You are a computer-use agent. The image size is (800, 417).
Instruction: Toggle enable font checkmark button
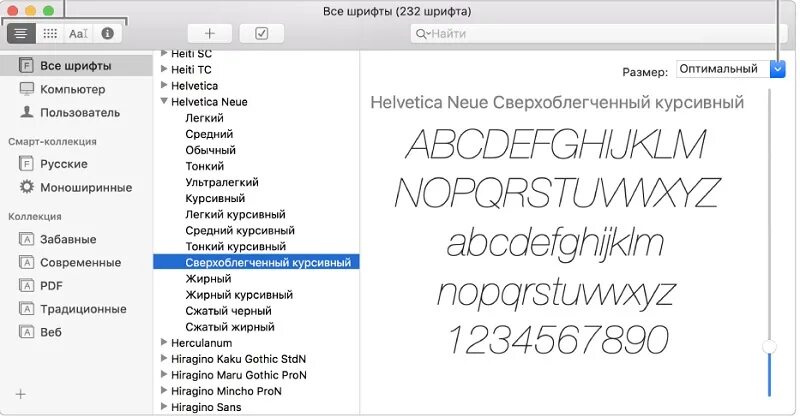click(261, 34)
